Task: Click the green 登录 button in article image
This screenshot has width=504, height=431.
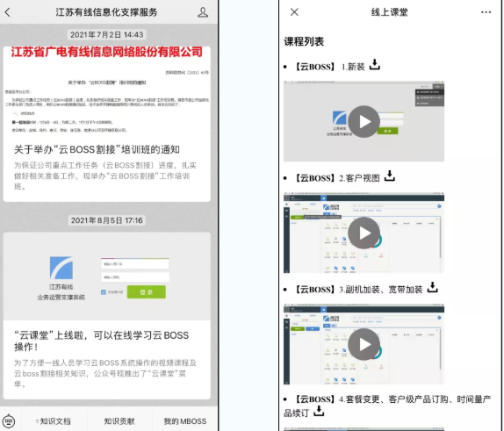Action: (147, 291)
